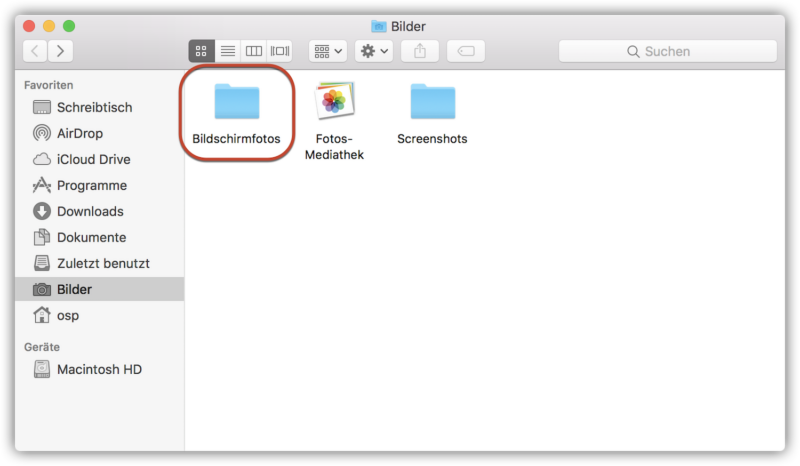
Task: Click the Suchen search field
Action: pyautogui.click(x=668, y=51)
